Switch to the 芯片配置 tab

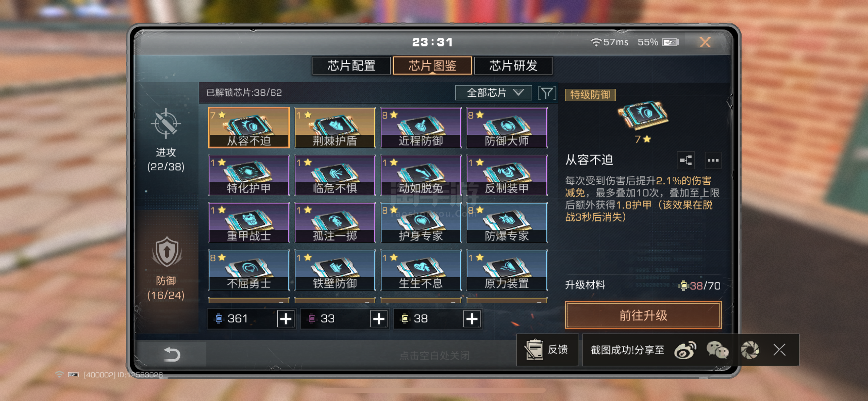click(351, 65)
